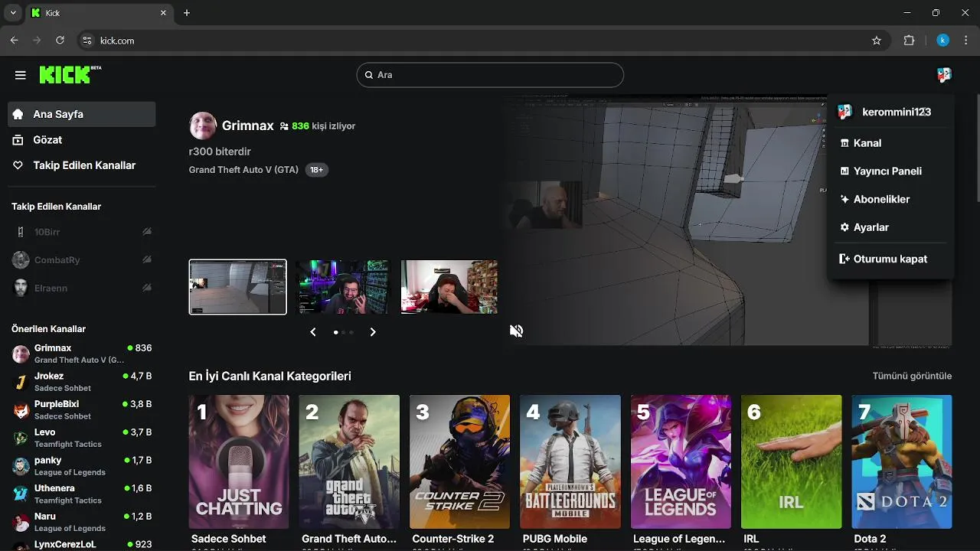Screen dimensions: 980x551
Task: Open PUBG Mobile category card
Action: (570, 461)
